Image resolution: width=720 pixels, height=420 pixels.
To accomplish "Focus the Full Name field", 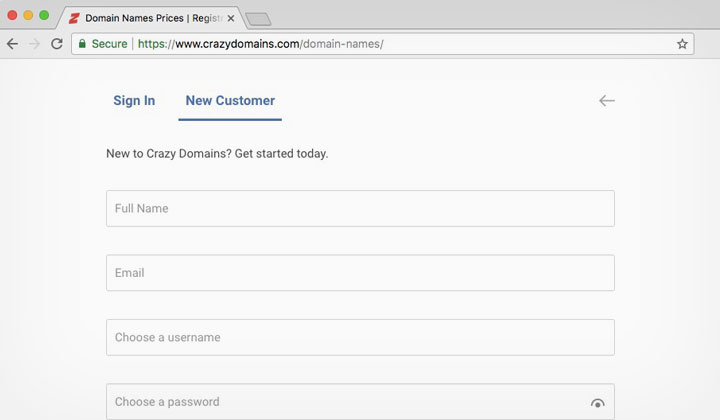I will [360, 208].
